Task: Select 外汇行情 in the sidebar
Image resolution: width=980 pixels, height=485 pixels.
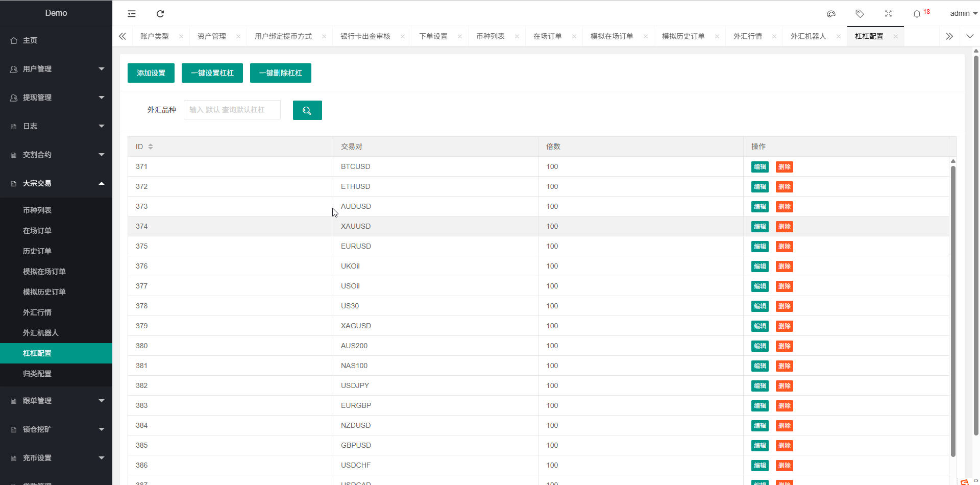Action: click(x=37, y=312)
